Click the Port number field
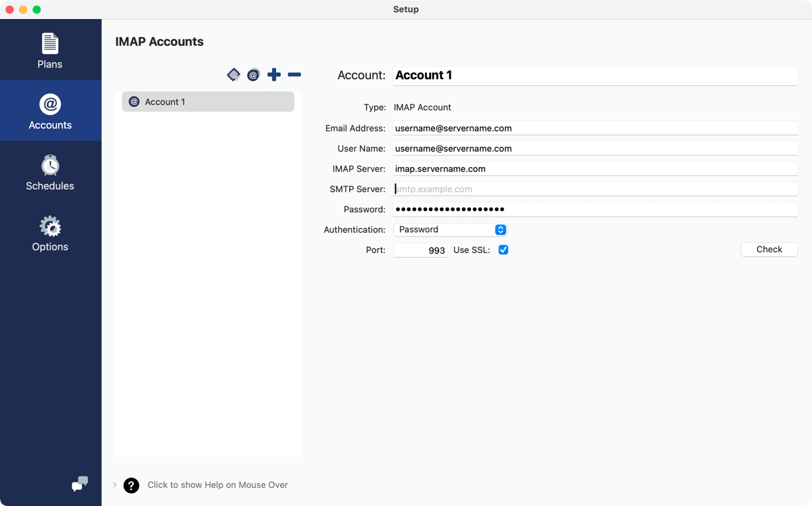 tap(420, 250)
